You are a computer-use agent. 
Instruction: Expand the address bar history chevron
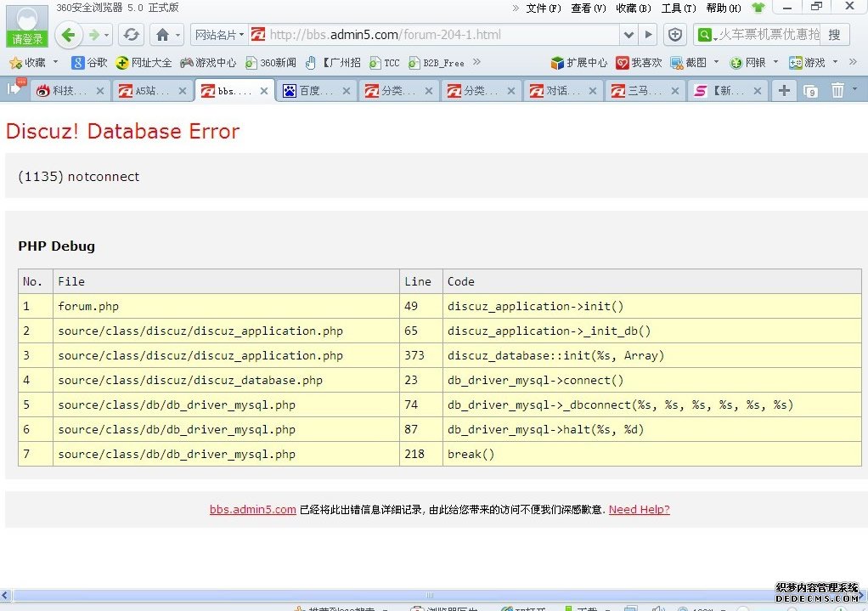point(628,35)
